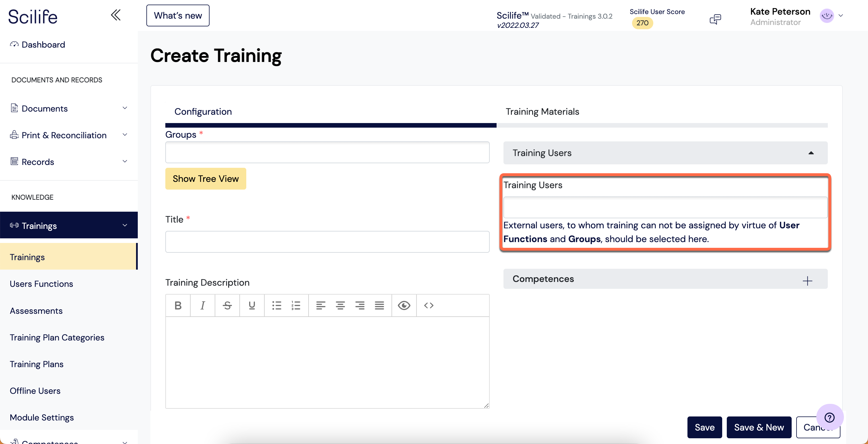Toggle strikethrough text formatting

click(227, 305)
